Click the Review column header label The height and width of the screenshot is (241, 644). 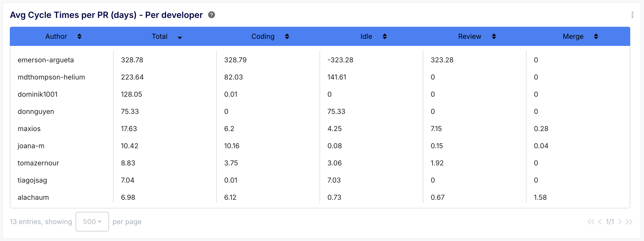click(469, 37)
